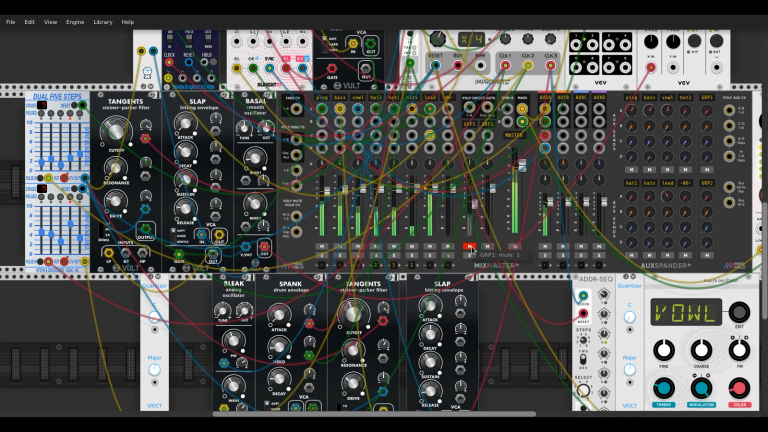Click the vertical scrollbar beside the rack
This screenshot has height=432, width=768.
[765, 262]
